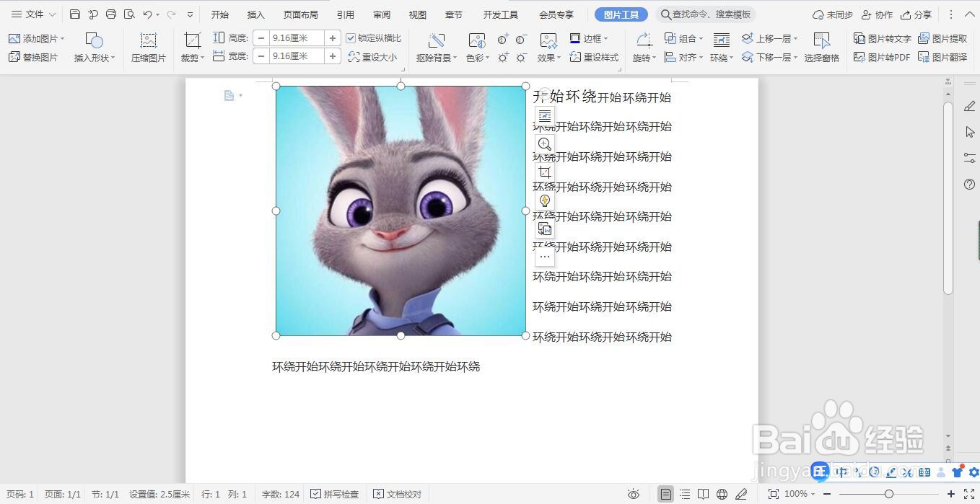The image size is (980, 504).
Task: Switch to reading view book icon
Action: click(704, 494)
